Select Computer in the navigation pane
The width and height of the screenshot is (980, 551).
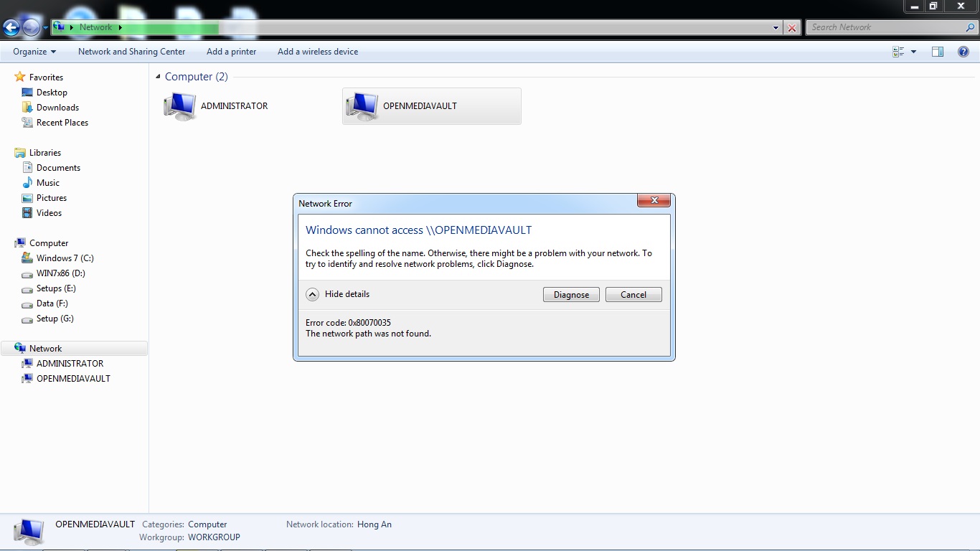click(x=49, y=243)
